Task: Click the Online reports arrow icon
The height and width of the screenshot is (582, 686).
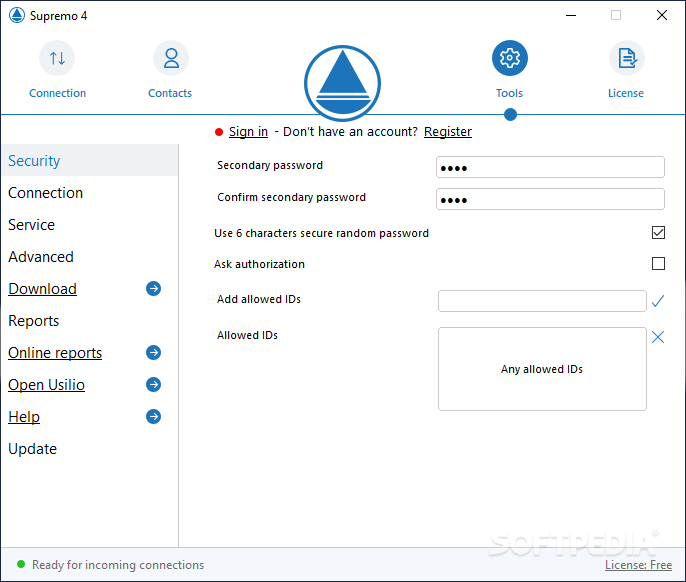Action: [x=153, y=353]
